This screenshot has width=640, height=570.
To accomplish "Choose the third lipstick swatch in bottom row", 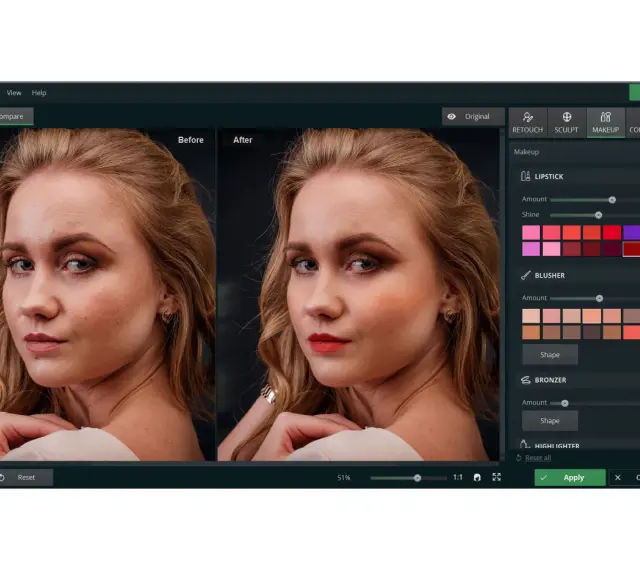I will pyautogui.click(x=571, y=249).
